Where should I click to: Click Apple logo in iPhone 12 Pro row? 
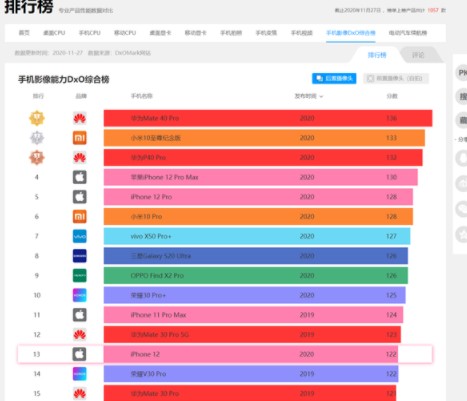80,197
